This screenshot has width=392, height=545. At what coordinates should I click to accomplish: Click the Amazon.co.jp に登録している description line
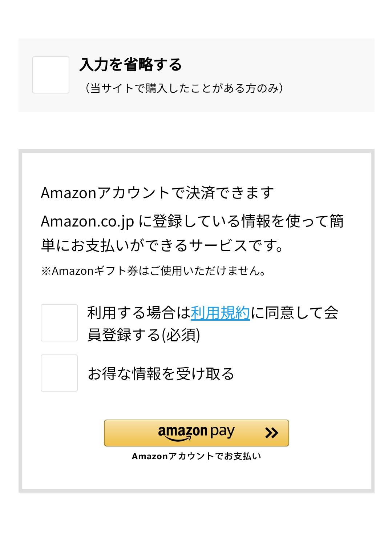[x=192, y=221]
